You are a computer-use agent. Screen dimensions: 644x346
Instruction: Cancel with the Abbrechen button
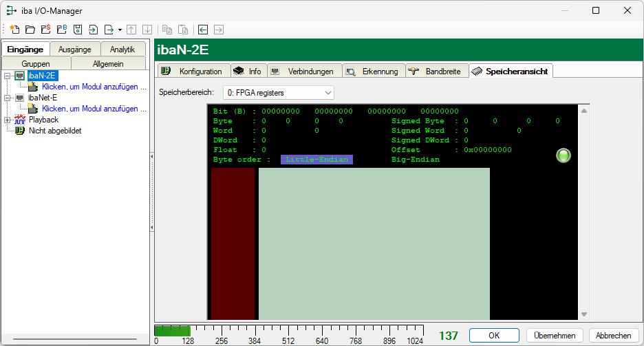tap(613, 335)
